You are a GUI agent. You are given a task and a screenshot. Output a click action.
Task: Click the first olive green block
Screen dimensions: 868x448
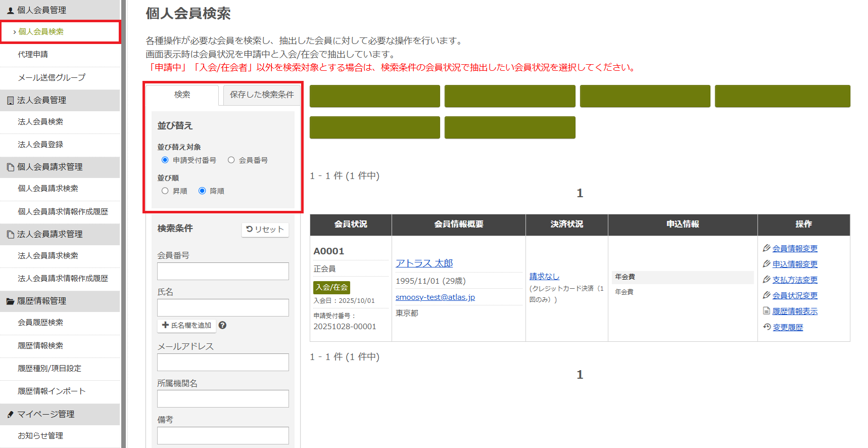[x=374, y=96]
